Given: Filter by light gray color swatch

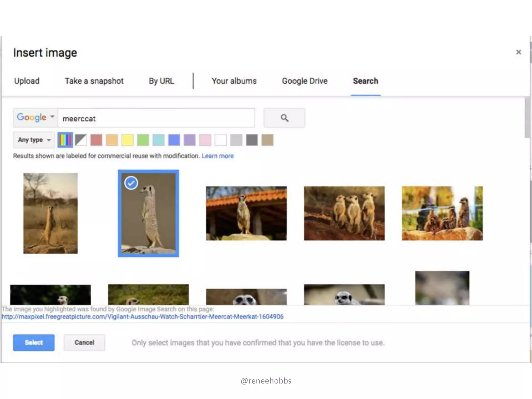Looking at the screenshot, I should pos(236,140).
